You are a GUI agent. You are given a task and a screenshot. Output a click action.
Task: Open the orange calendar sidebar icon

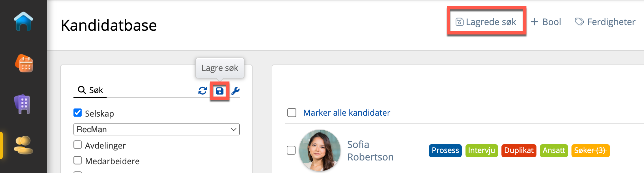(24, 63)
